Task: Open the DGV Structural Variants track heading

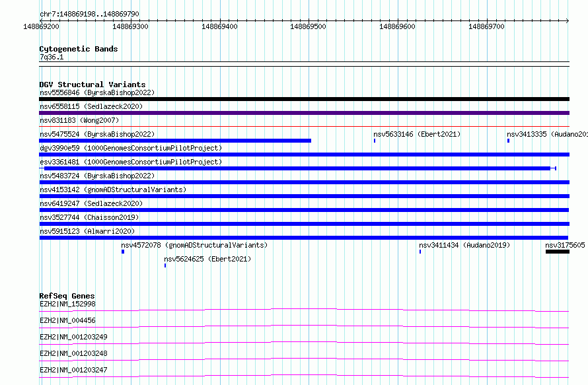Action: tap(92, 85)
